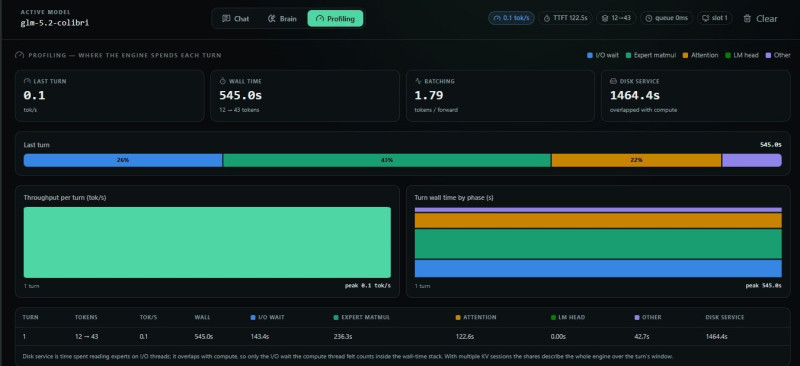Click the slot 1 chip
Viewport: 800px width, 366px height.
click(715, 18)
